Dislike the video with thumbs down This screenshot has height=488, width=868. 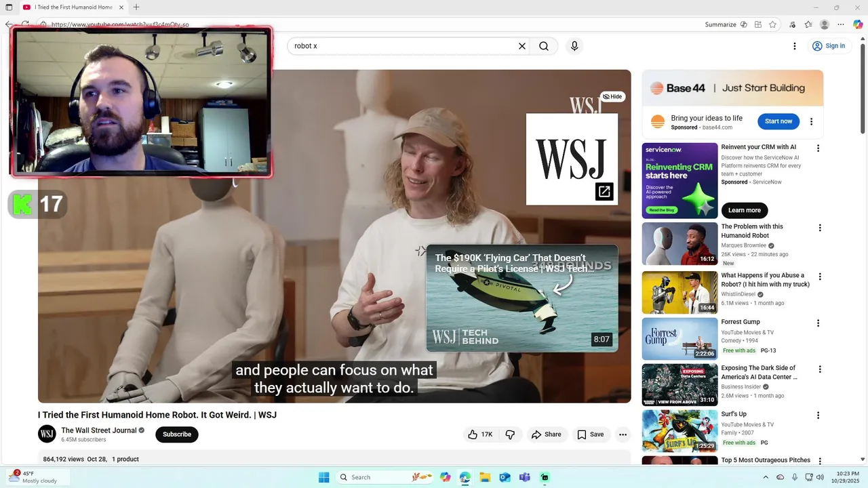[510, 434]
